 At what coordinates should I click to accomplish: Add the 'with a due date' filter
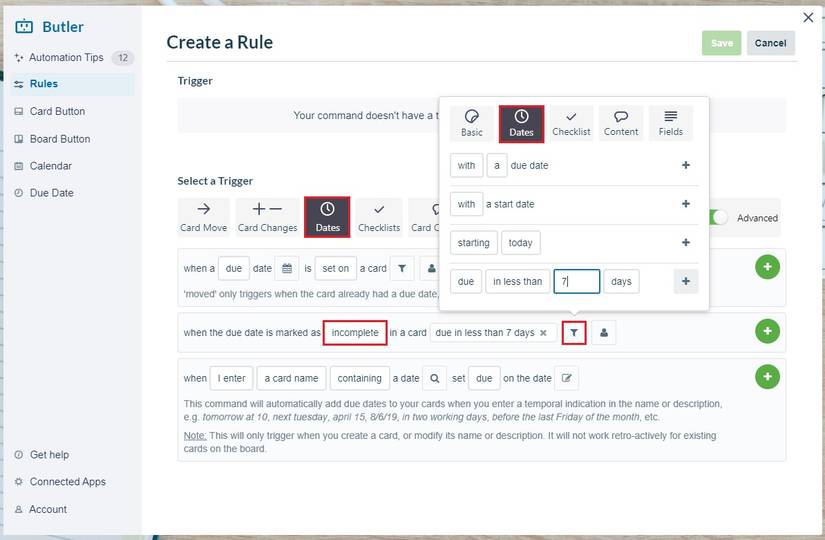tap(686, 165)
